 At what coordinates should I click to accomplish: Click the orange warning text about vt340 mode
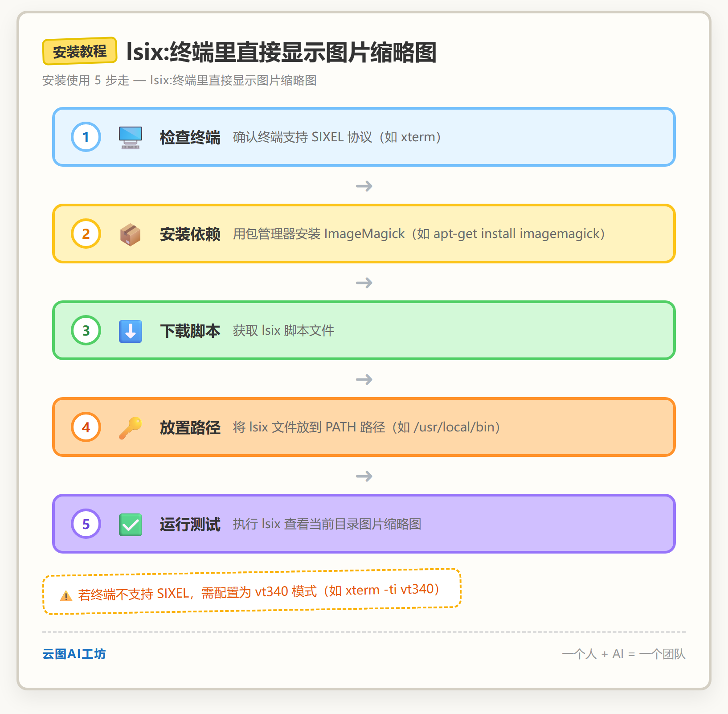tap(259, 592)
